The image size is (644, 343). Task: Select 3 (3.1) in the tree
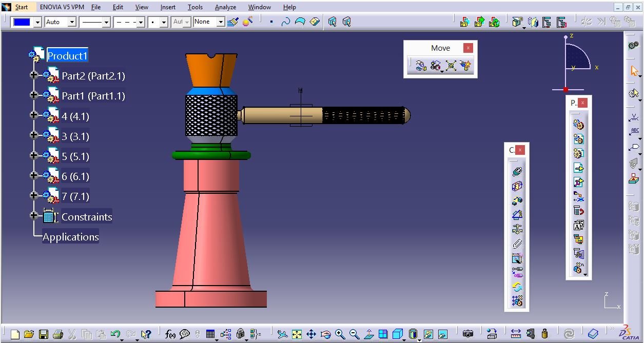75,136
